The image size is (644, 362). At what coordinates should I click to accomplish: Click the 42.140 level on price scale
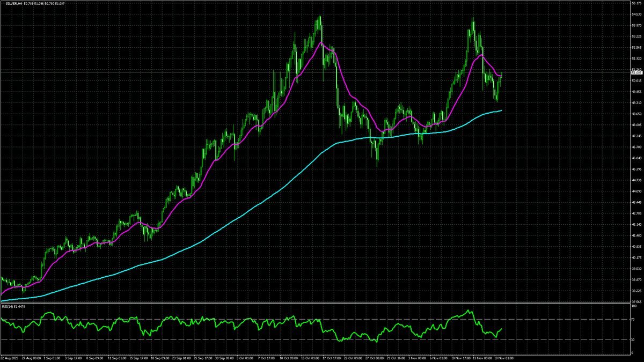[636, 224]
